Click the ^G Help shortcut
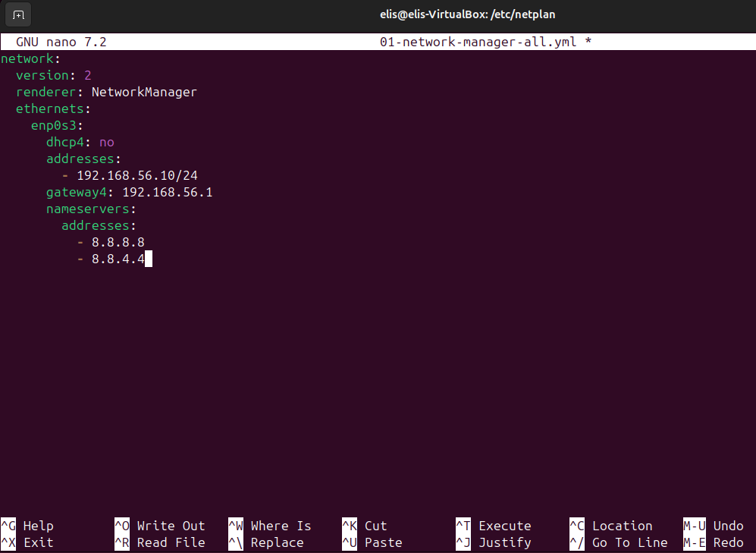756x553 pixels. click(x=28, y=526)
